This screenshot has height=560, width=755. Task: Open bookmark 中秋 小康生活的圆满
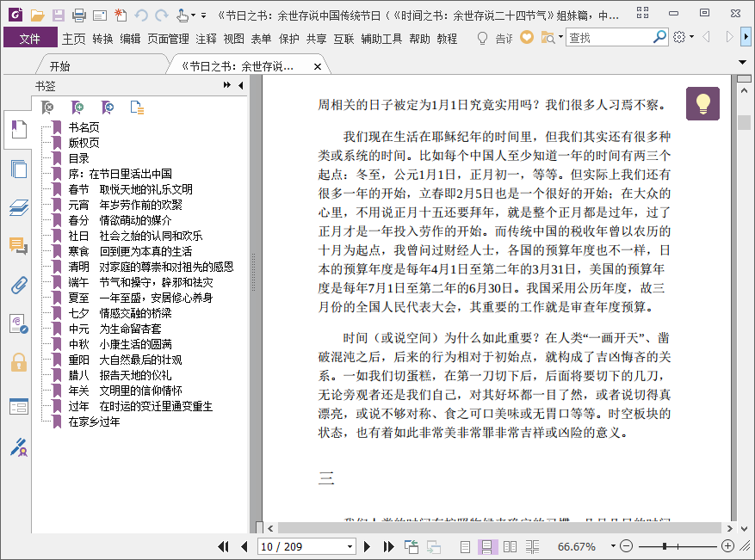click(x=120, y=344)
